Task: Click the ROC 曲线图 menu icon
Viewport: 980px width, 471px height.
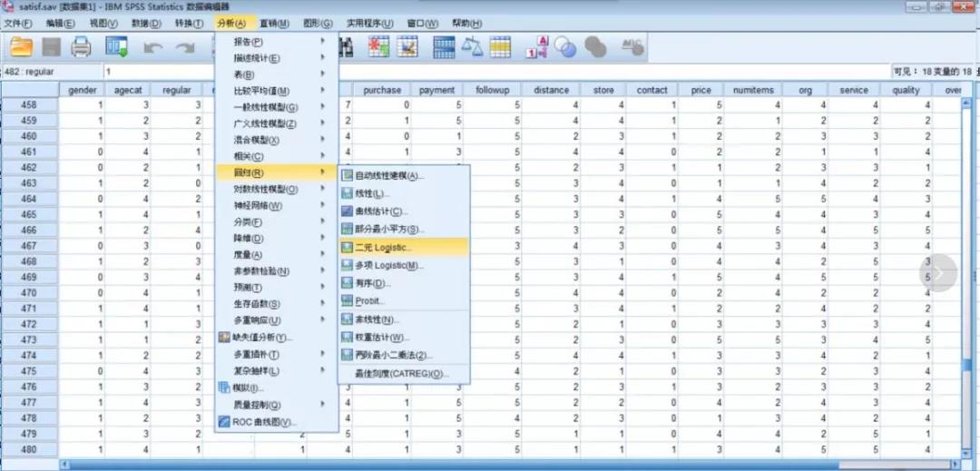Action: point(224,422)
